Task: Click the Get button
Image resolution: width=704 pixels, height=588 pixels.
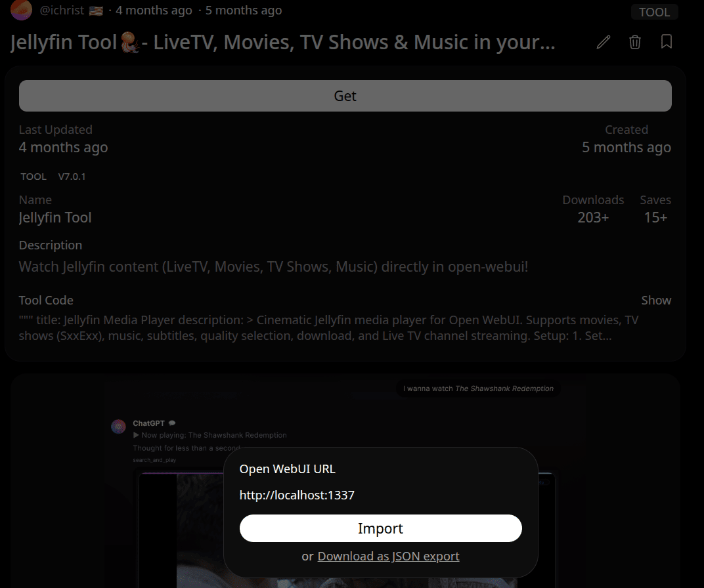Action: click(345, 96)
